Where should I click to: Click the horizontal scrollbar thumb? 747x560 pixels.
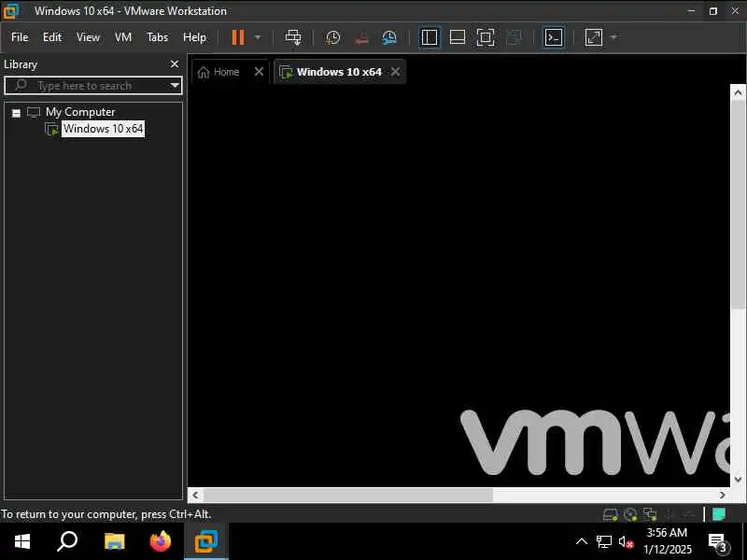point(348,496)
